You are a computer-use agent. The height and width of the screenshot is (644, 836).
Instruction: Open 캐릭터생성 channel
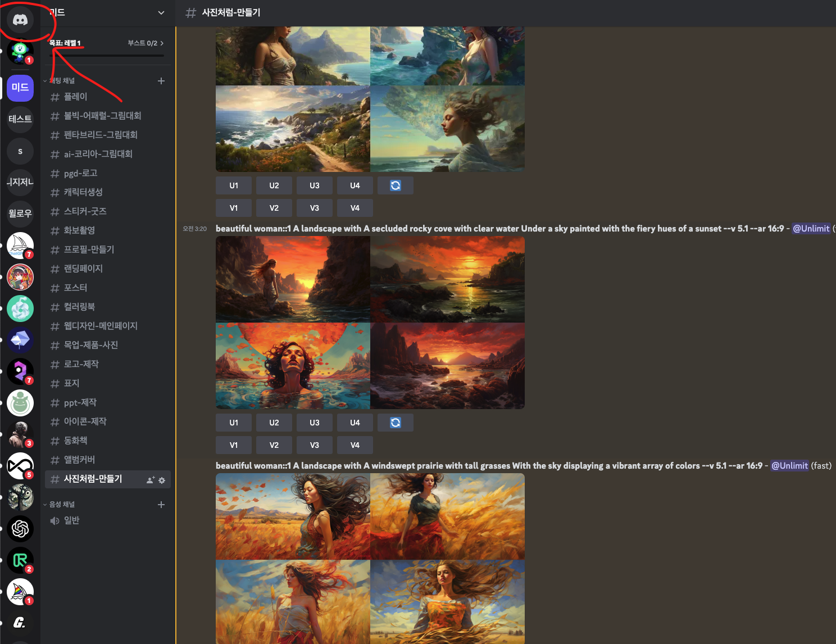coord(108,192)
